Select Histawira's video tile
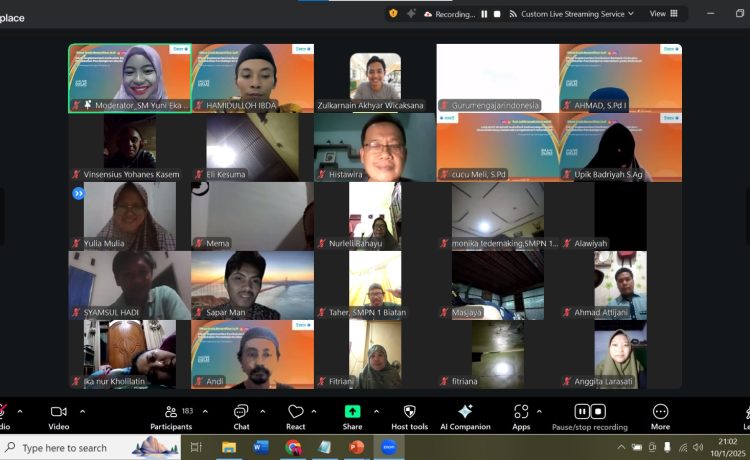 click(374, 146)
